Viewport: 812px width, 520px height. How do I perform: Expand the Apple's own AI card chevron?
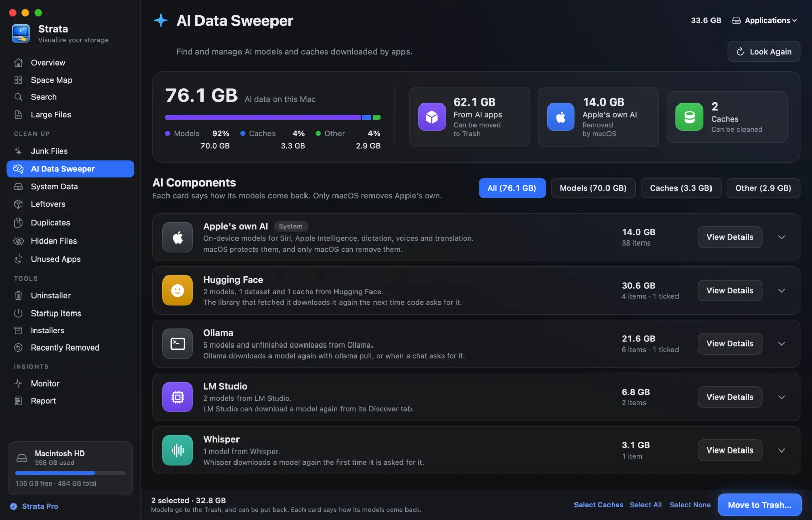coord(782,237)
